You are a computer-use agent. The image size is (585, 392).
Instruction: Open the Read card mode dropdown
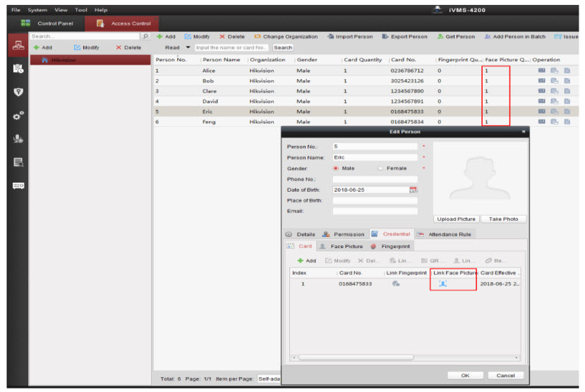click(x=188, y=47)
